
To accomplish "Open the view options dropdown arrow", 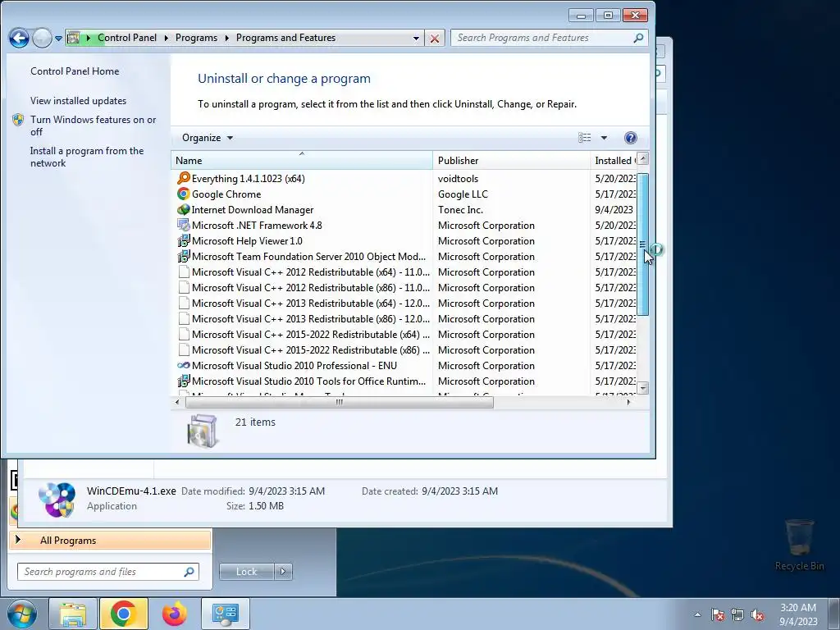I will click(604, 138).
